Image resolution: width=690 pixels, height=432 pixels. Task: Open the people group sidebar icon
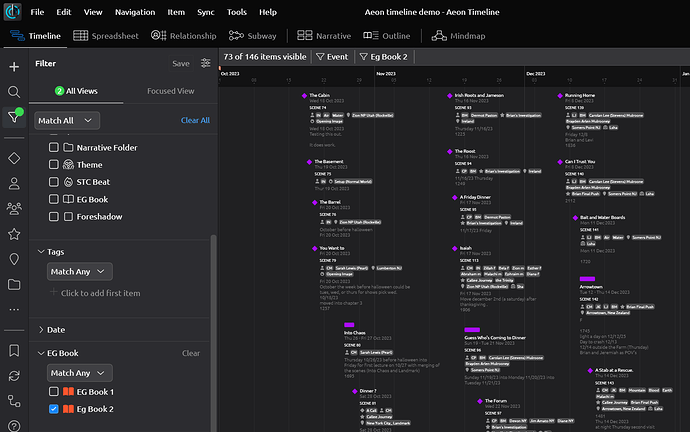(x=14, y=209)
